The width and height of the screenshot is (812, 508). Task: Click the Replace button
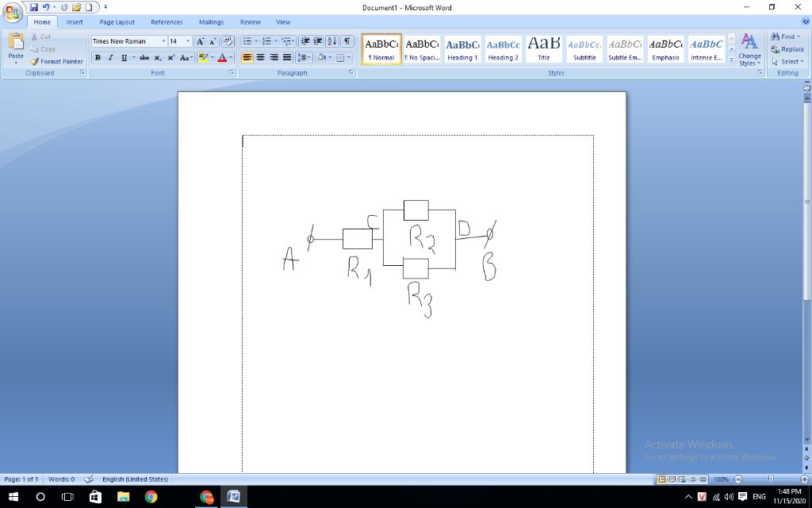pyautogui.click(x=787, y=49)
